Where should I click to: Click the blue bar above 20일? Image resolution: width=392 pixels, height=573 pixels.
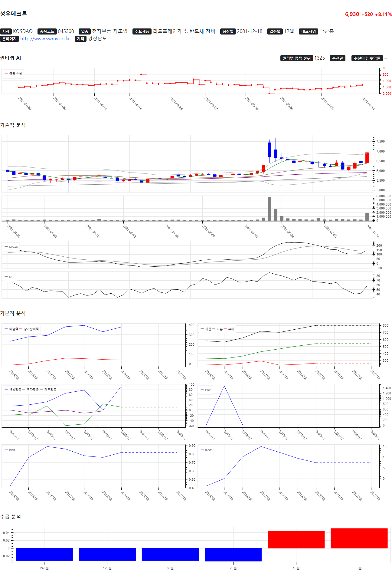click(233, 555)
